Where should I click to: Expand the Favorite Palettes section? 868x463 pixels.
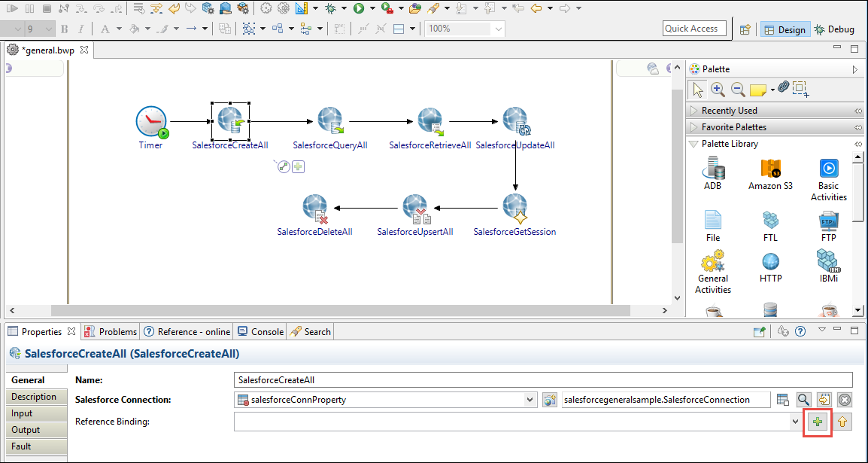tap(693, 127)
